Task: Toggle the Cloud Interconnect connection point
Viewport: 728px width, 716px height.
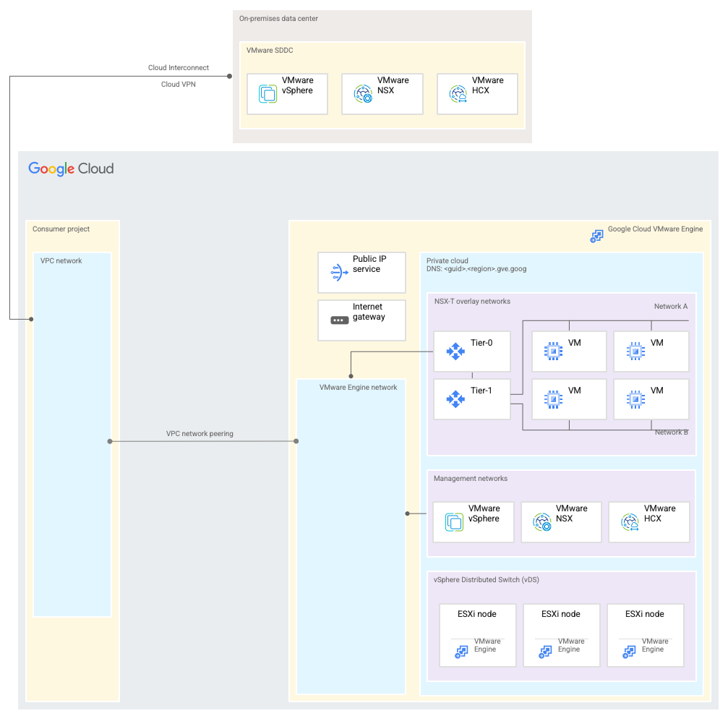Action: point(230,75)
